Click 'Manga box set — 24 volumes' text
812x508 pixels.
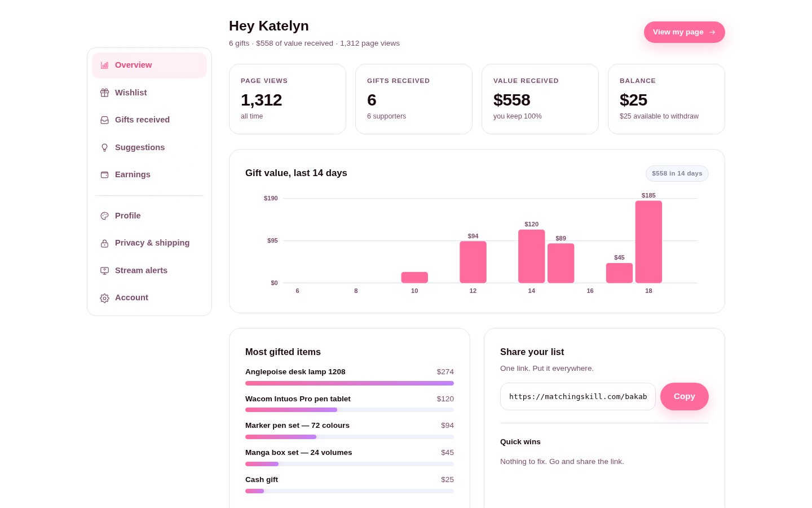299,453
